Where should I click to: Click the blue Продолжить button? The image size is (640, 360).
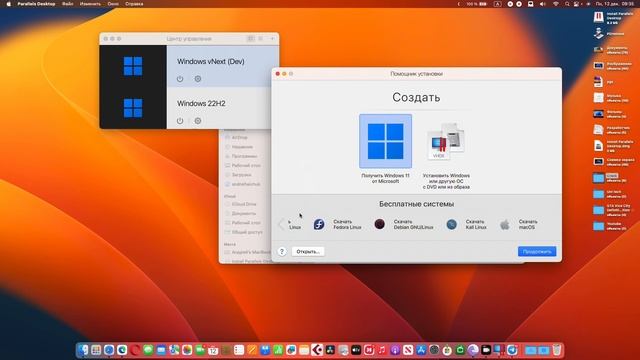[x=537, y=251]
